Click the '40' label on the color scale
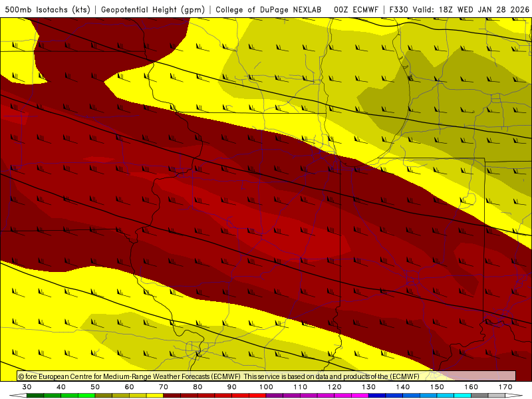The image size is (532, 399). click(x=61, y=387)
